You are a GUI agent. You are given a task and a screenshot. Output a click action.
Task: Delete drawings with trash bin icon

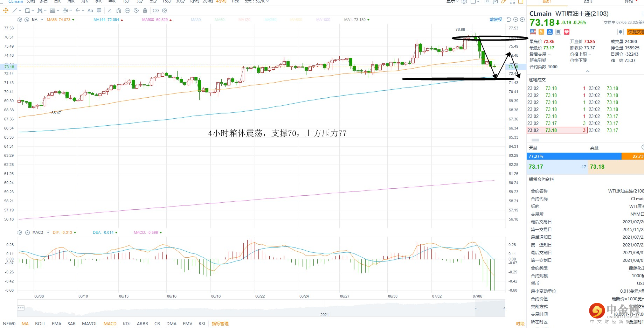coord(145,11)
